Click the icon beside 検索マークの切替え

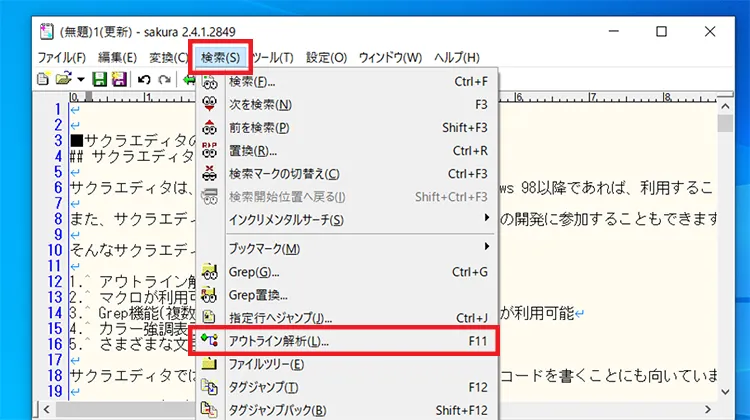tap(210, 173)
